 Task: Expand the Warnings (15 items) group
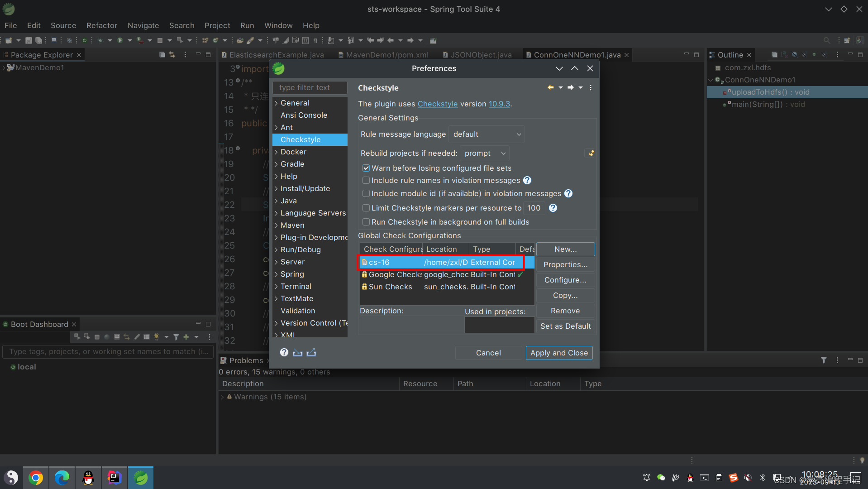click(x=222, y=397)
